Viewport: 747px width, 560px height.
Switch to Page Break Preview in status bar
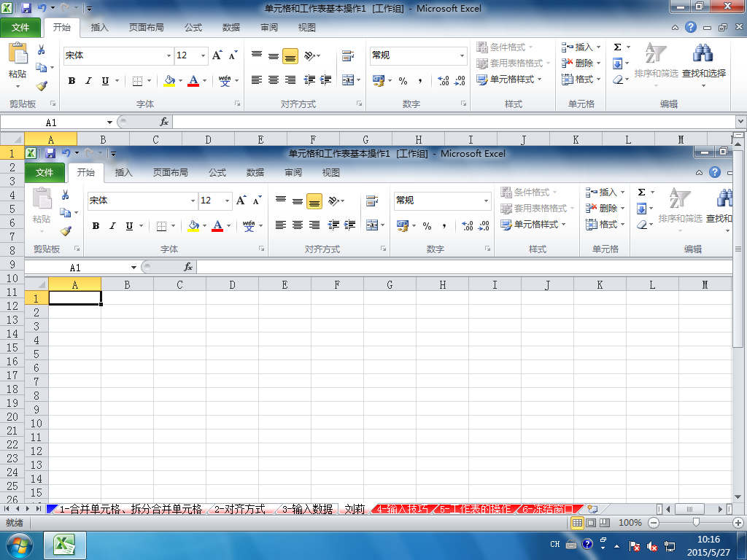605,523
